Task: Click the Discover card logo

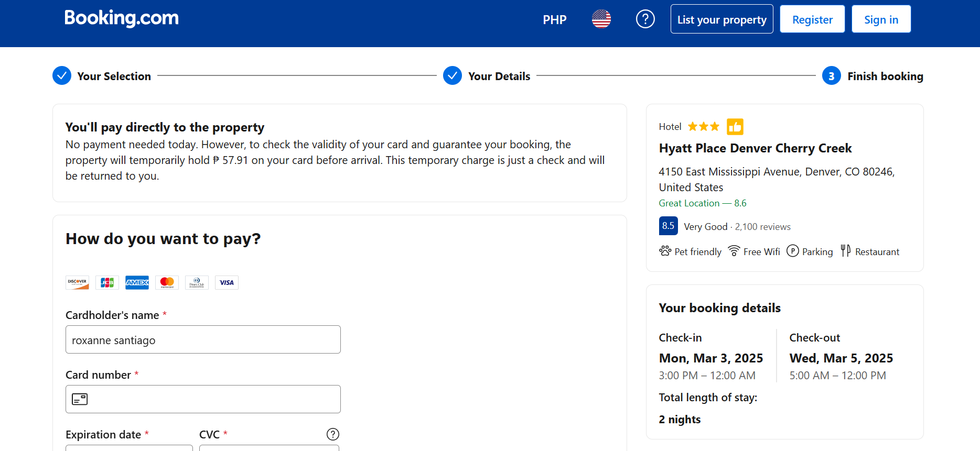Action: pyautogui.click(x=77, y=283)
